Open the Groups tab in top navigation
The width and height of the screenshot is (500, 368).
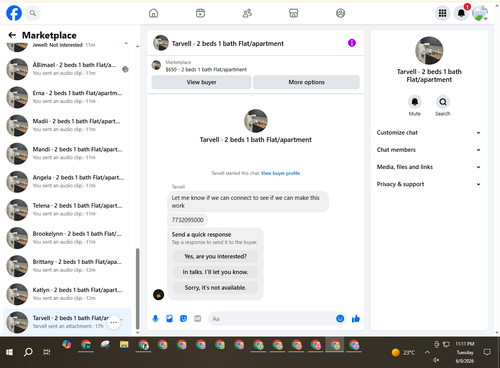click(x=340, y=13)
